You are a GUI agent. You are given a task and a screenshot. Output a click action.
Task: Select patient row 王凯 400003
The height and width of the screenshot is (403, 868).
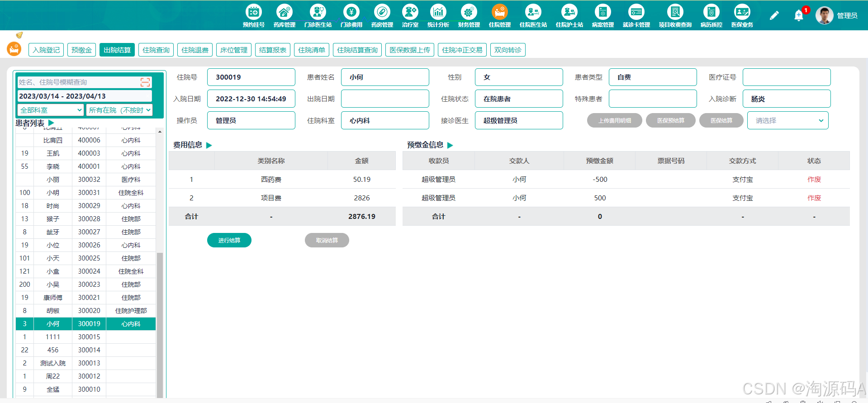tap(86, 153)
